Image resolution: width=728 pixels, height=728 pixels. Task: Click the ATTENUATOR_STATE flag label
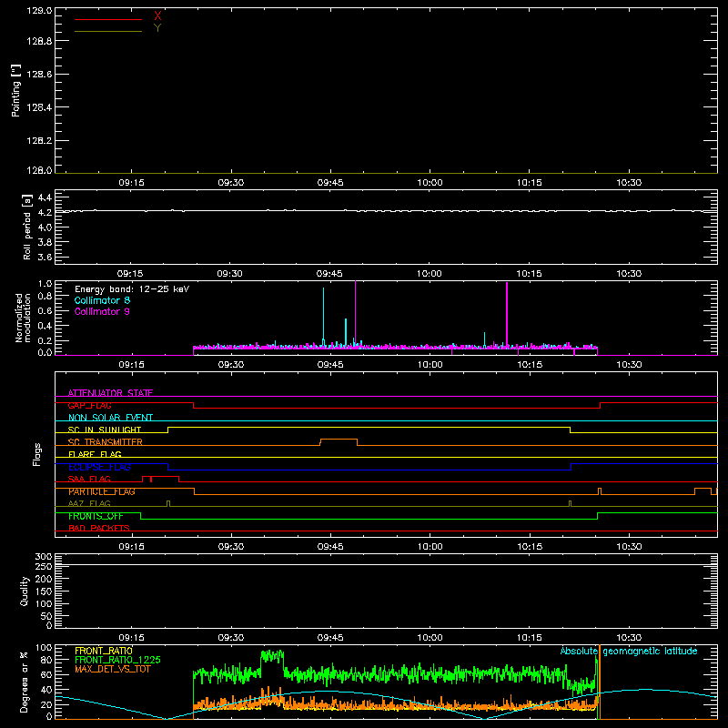[x=110, y=393]
